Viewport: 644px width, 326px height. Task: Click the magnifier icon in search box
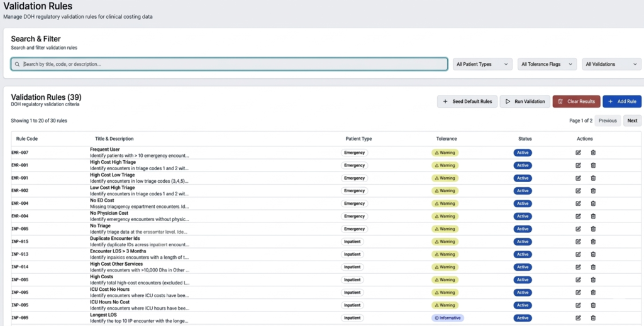tap(17, 64)
